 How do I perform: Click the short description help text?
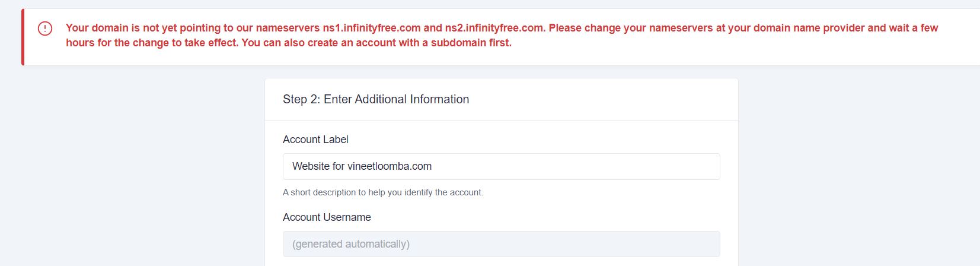(x=383, y=192)
